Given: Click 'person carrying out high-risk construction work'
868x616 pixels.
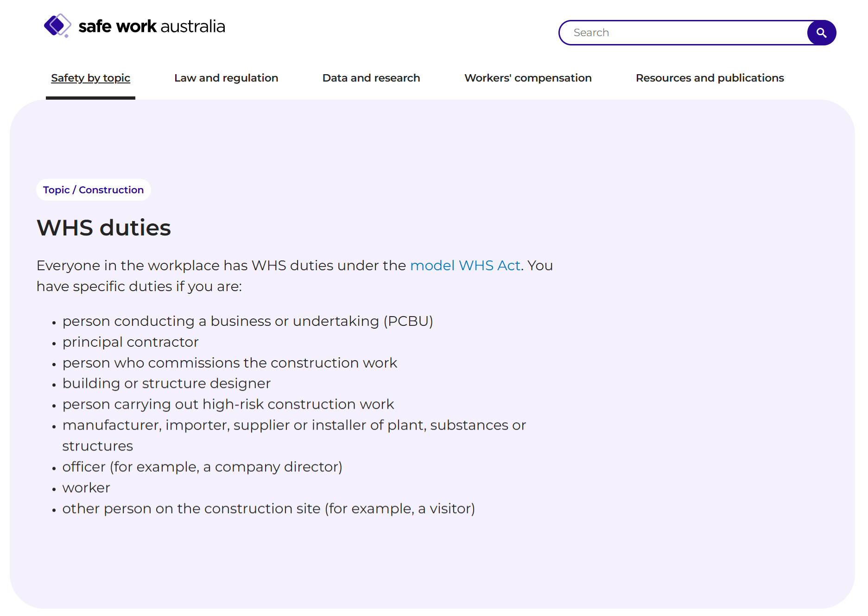Looking at the screenshot, I should pos(228,404).
